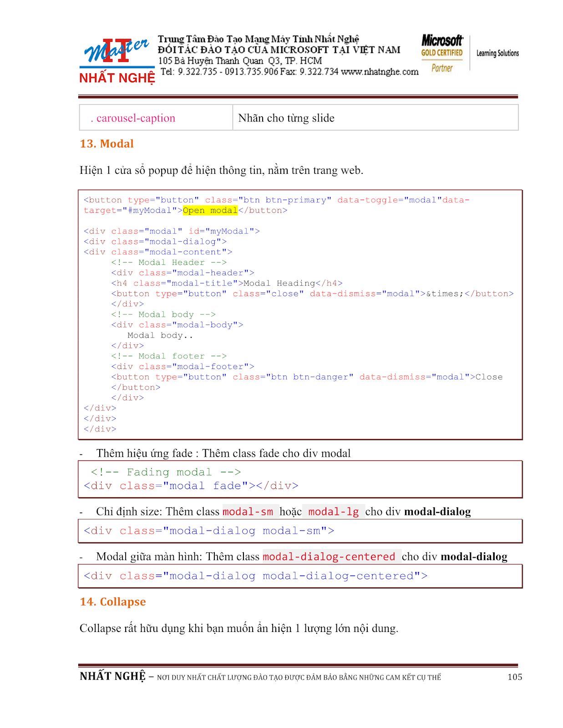Click the '.carousel-caption' table cell

[156, 118]
